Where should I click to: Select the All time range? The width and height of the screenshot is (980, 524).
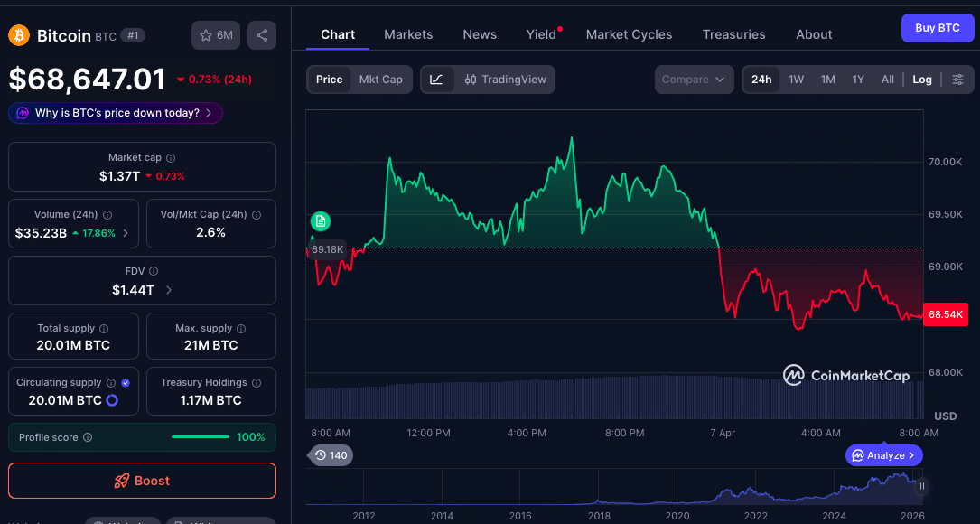click(888, 80)
